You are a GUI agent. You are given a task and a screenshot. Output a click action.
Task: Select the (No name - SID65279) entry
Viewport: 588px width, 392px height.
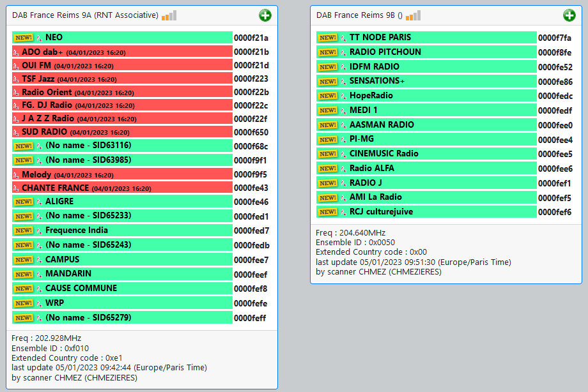point(88,318)
